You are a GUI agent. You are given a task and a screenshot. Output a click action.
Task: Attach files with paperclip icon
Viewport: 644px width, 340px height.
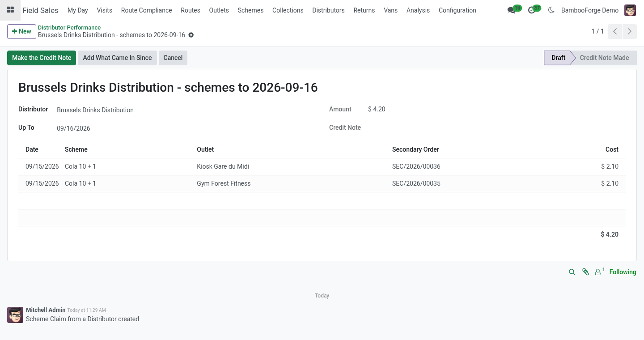[x=585, y=272]
